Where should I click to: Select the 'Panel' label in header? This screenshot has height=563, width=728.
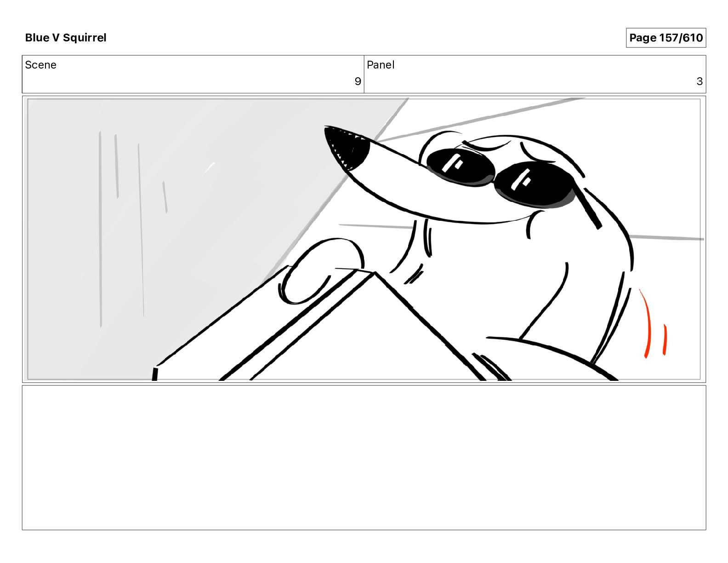pyautogui.click(x=381, y=65)
